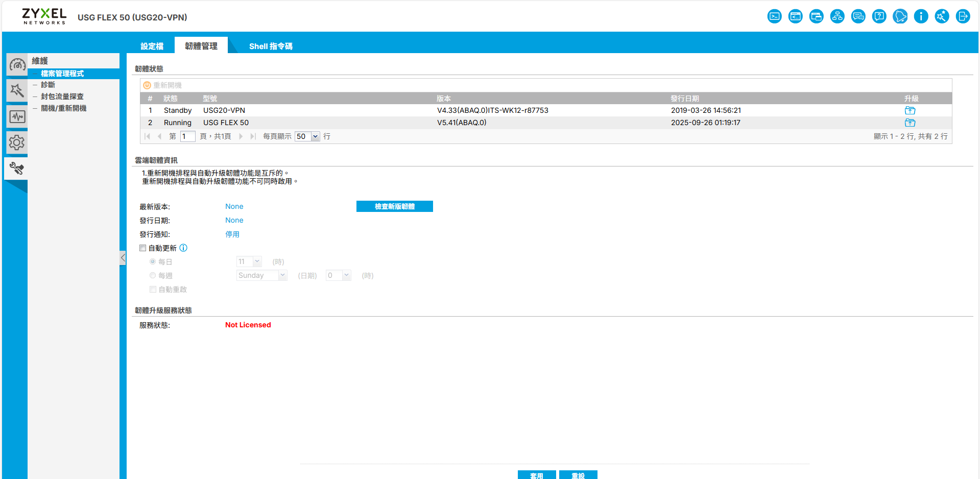Click the page number input field
980x479 pixels.
187,136
